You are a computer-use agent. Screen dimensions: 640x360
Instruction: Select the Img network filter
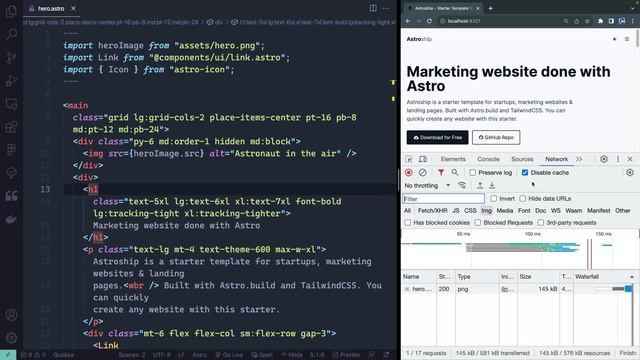(x=487, y=211)
